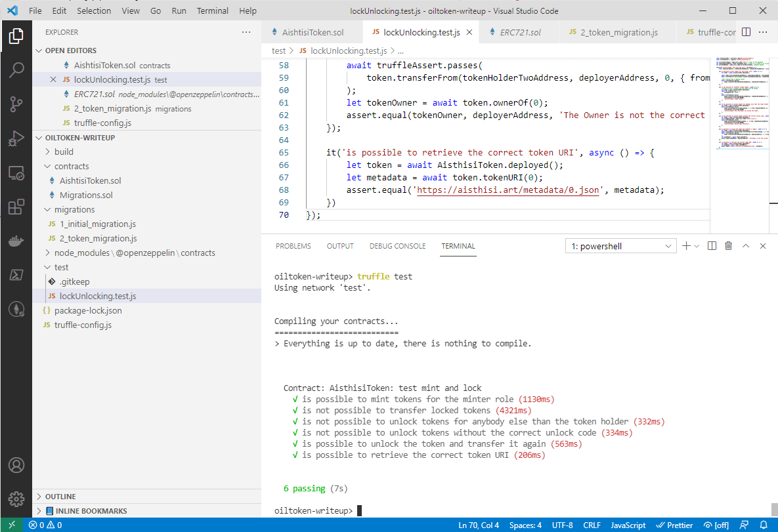778x532 pixels.
Task: Click the code minimap overview
Action: pyautogui.click(x=742, y=103)
